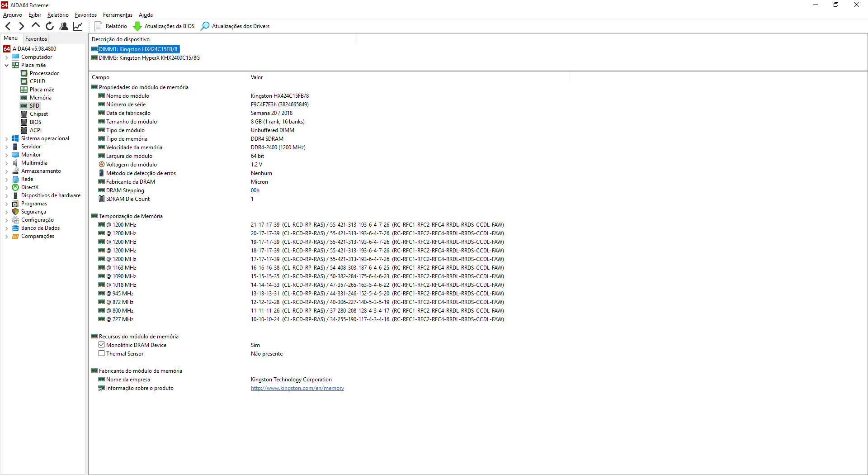This screenshot has height=475, width=868.
Task: Click the Relatório toolbar button
Action: pos(111,26)
